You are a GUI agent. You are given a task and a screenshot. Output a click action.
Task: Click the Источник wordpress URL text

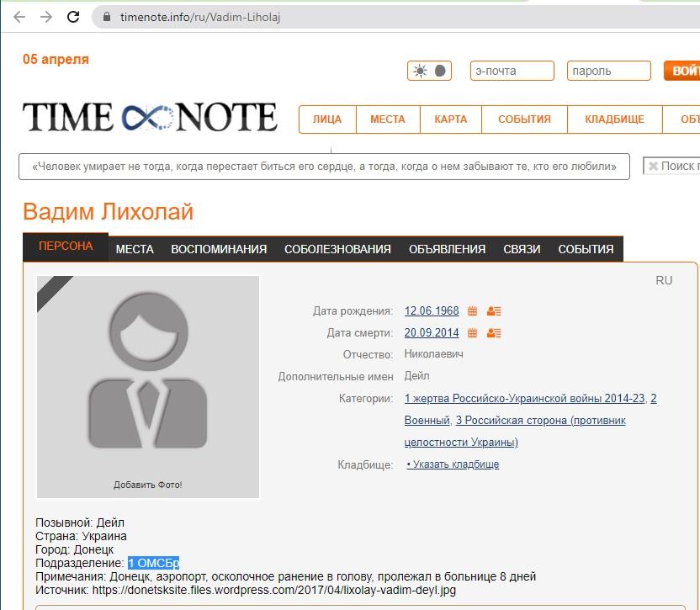tap(274, 591)
